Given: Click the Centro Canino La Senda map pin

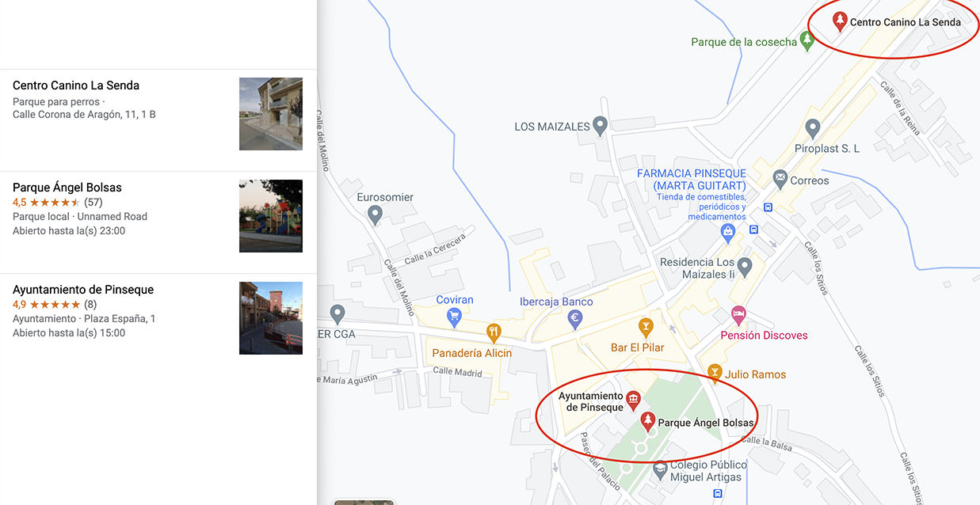Looking at the screenshot, I should coord(840,21).
